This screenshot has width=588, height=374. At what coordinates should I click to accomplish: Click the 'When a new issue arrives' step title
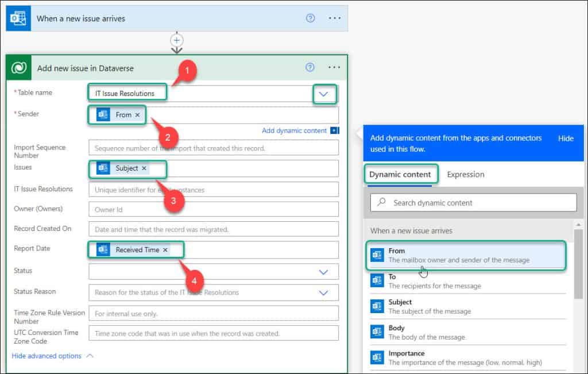(x=80, y=18)
